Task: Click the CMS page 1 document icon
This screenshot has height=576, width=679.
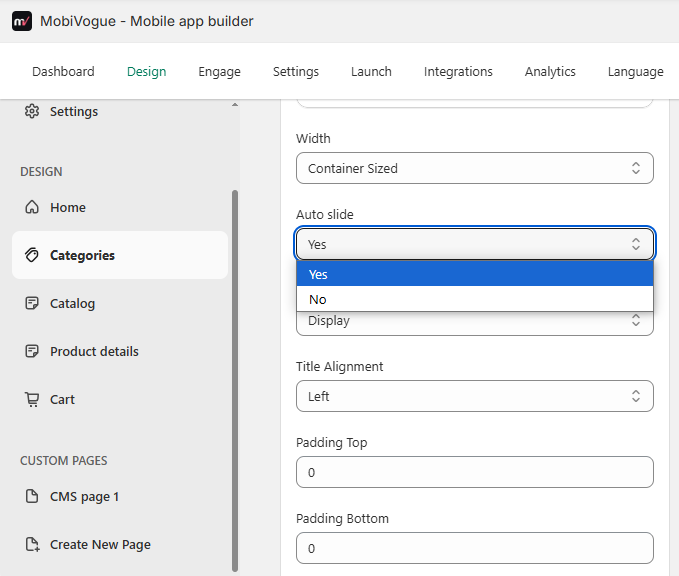Action: [x=32, y=496]
